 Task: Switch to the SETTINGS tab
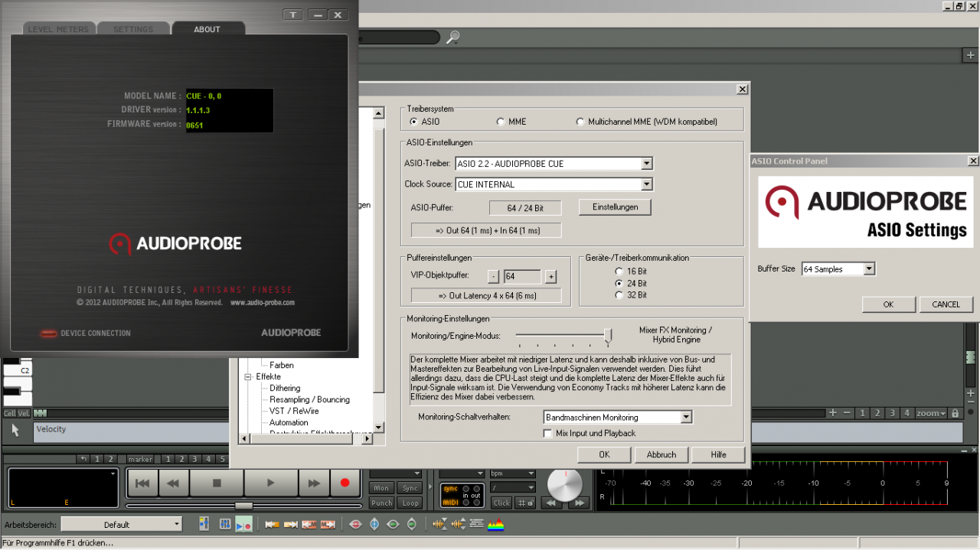(133, 29)
